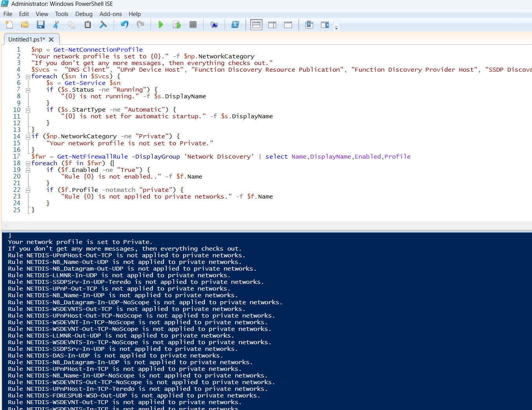Show script pane maximized layout icon
This screenshot has height=410, width=532.
pyautogui.click(x=288, y=25)
